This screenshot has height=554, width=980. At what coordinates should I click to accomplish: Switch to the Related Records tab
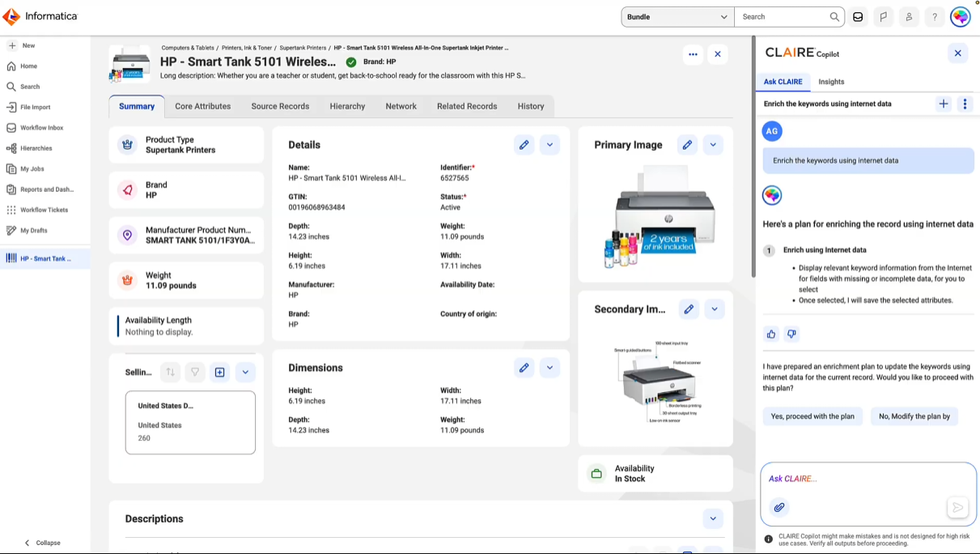click(x=467, y=106)
